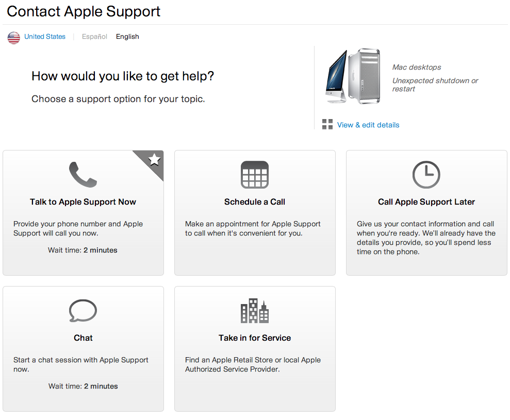Choose the Schedule a Call option
The image size is (510, 420).
tap(255, 202)
